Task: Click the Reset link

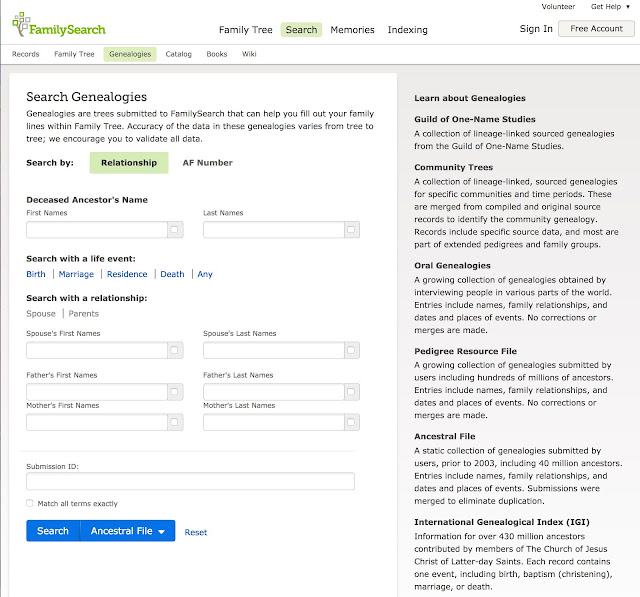Action: (x=196, y=533)
